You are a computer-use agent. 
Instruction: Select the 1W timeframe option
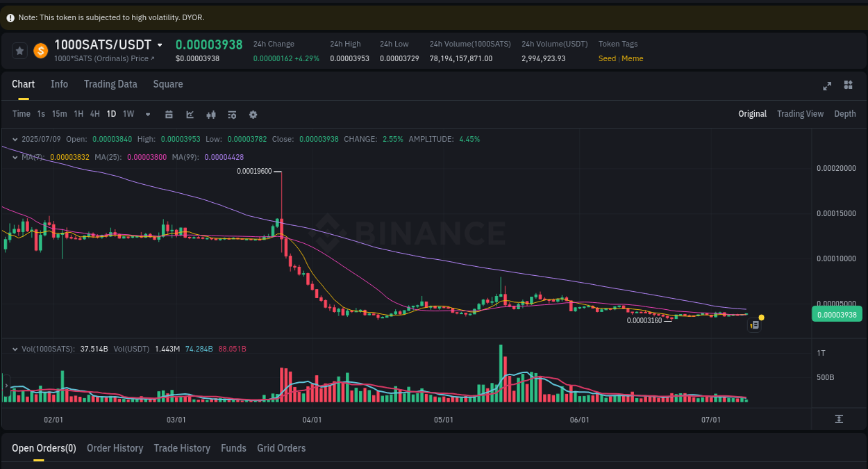(128, 114)
